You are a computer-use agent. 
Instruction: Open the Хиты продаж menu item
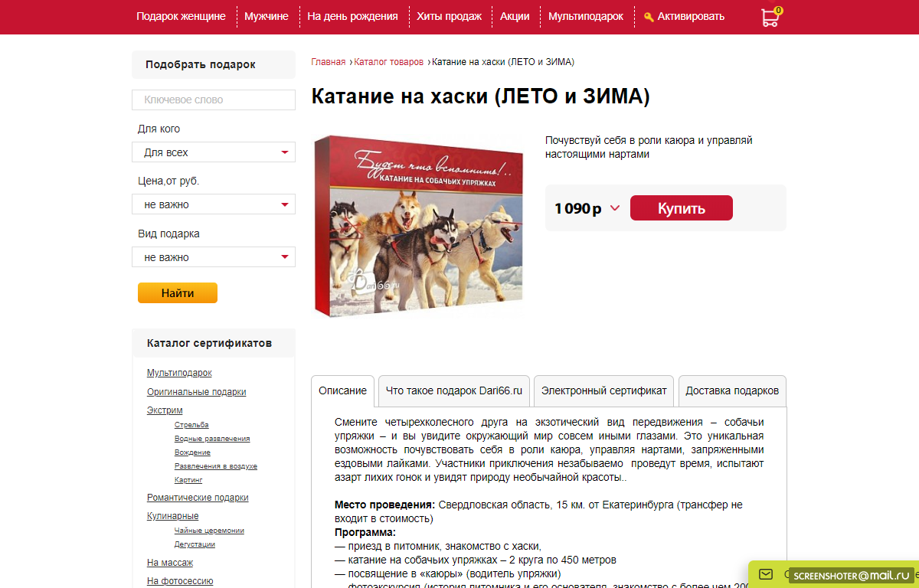click(450, 16)
